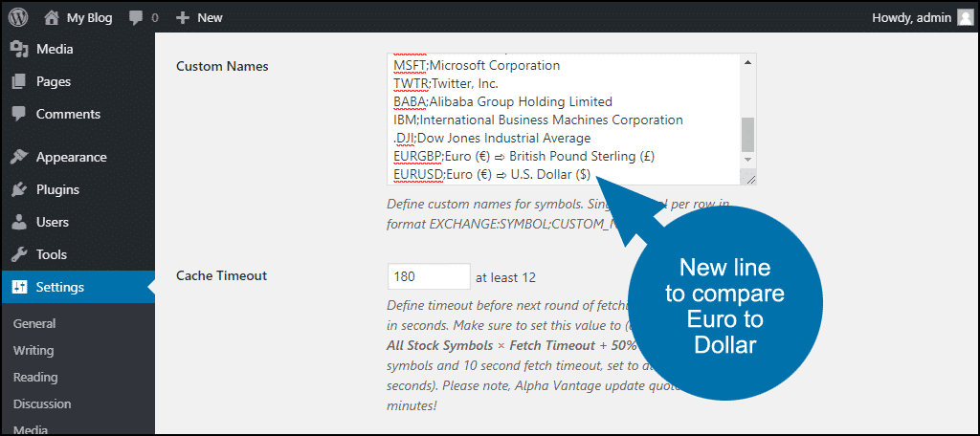Viewport: 980px width, 436px height.
Task: Click the Plugins plug icon
Action: [19, 189]
